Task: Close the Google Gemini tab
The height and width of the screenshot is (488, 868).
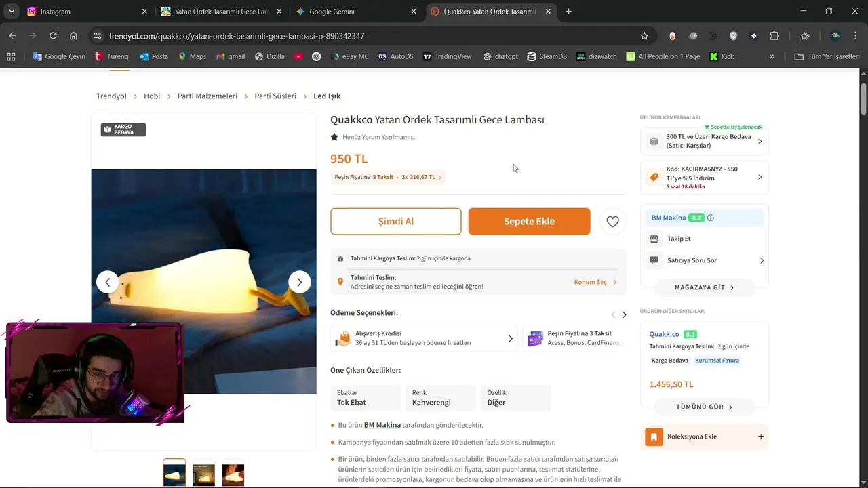Action: pos(414,12)
